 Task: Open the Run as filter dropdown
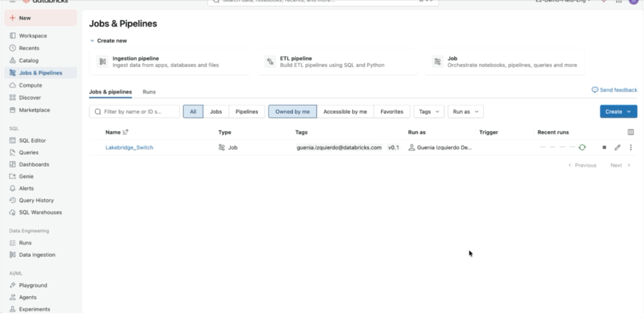coord(465,111)
